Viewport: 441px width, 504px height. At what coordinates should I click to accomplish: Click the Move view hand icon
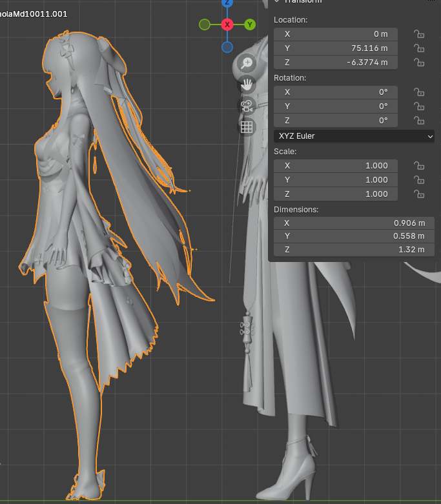[247, 85]
